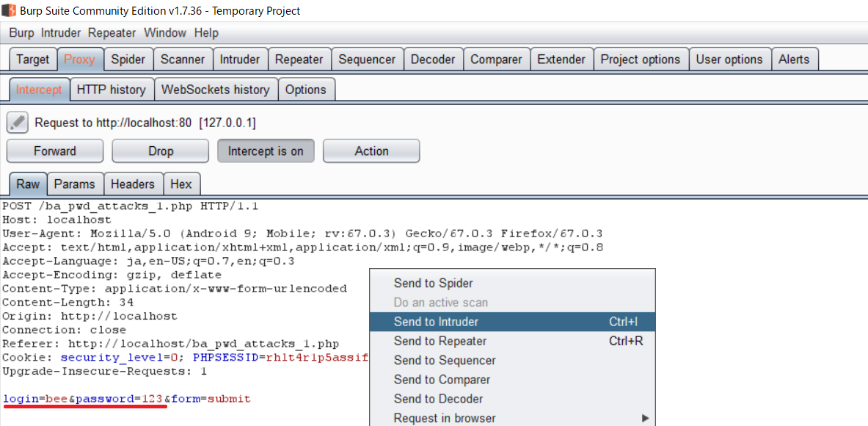Open the Decoder tab
Screen dimensions: 868x426
click(433, 59)
